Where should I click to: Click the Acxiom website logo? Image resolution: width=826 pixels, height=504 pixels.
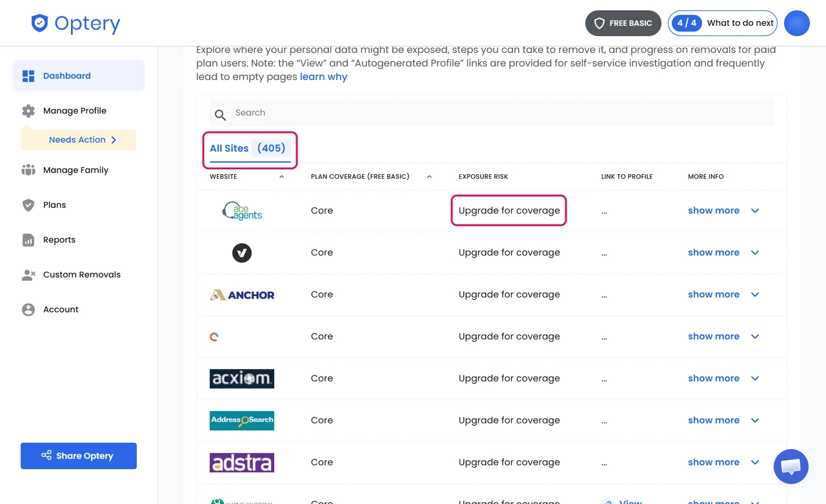pos(242,379)
